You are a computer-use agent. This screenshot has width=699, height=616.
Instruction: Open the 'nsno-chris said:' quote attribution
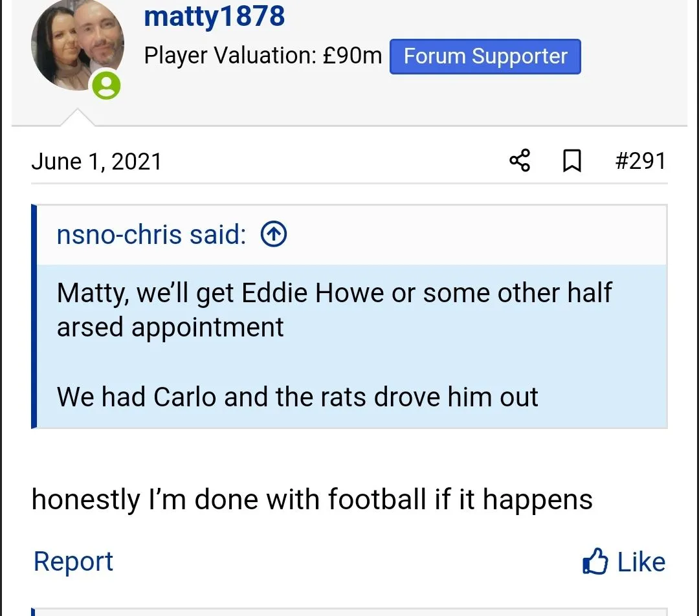(151, 235)
